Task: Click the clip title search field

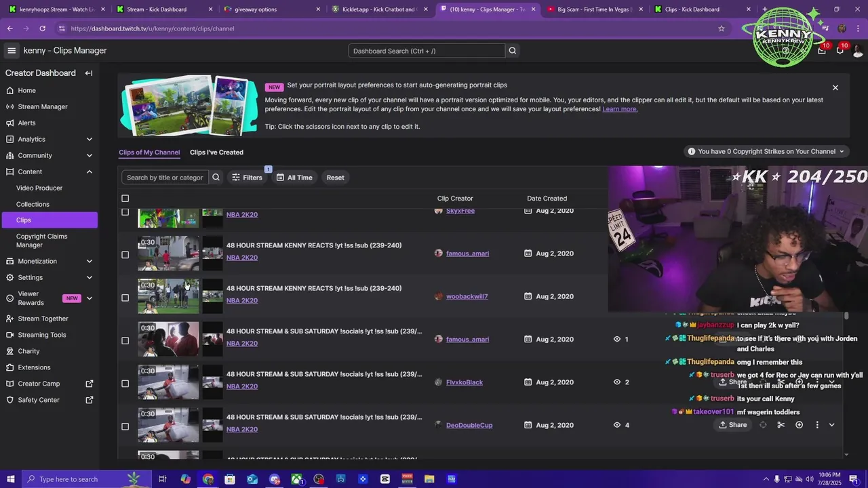Action: [x=165, y=178]
